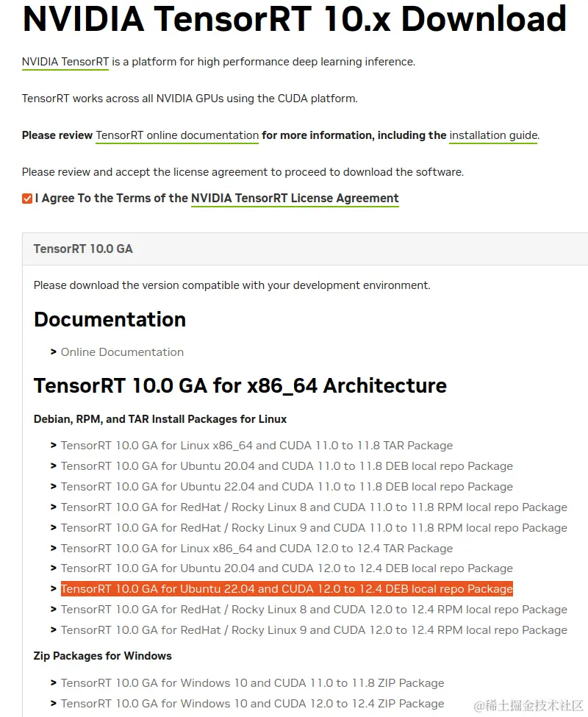Select the RedHat Rocky Linux 8 CUDA 12.0 RPM package
Image resolution: width=588 pixels, height=717 pixels.
coord(314,609)
